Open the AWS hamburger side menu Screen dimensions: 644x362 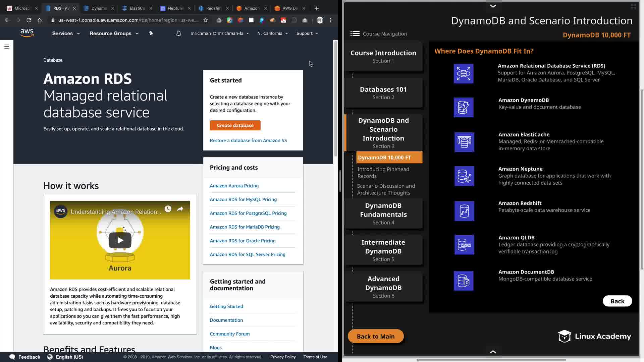[6, 47]
